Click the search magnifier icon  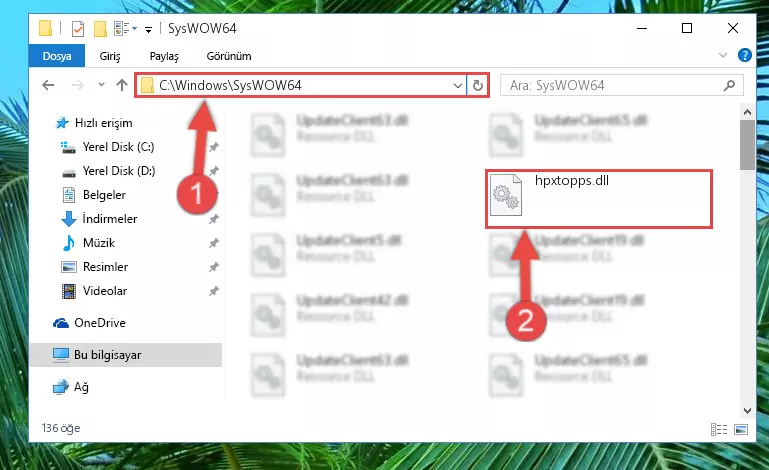coord(729,85)
